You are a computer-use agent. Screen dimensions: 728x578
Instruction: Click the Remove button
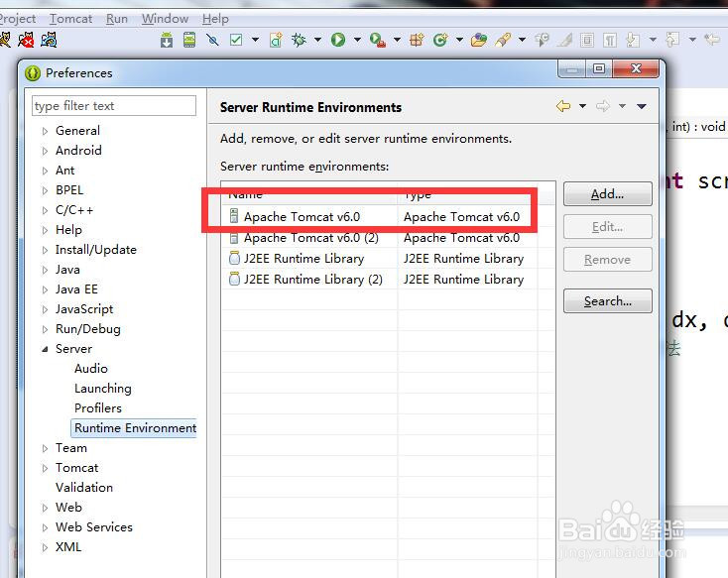pos(607,260)
